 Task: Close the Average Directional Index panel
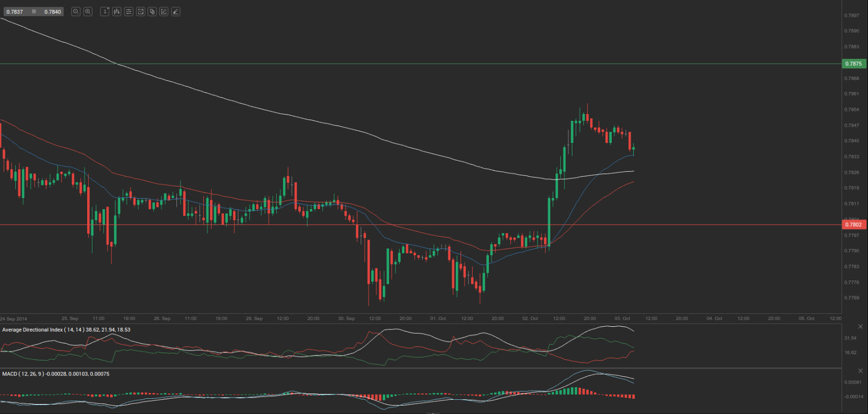tap(860, 327)
